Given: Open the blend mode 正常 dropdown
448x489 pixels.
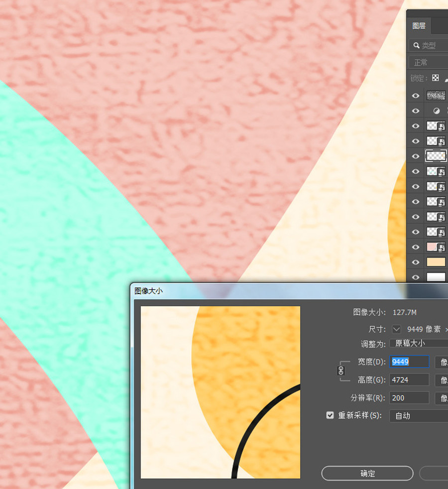Looking at the screenshot, I should [x=429, y=63].
